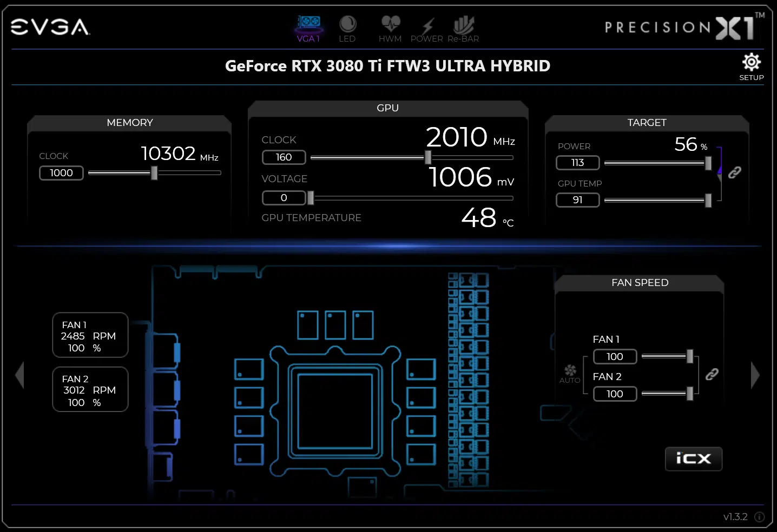Go to previous page with left arrow
This screenshot has width=777, height=532.
click(x=20, y=375)
